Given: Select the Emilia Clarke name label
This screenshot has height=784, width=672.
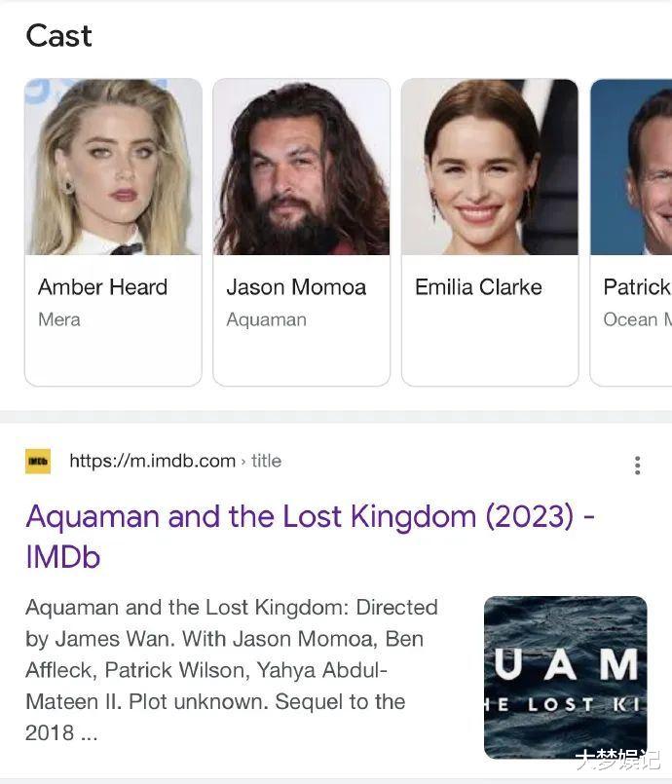Looking at the screenshot, I should [x=478, y=287].
